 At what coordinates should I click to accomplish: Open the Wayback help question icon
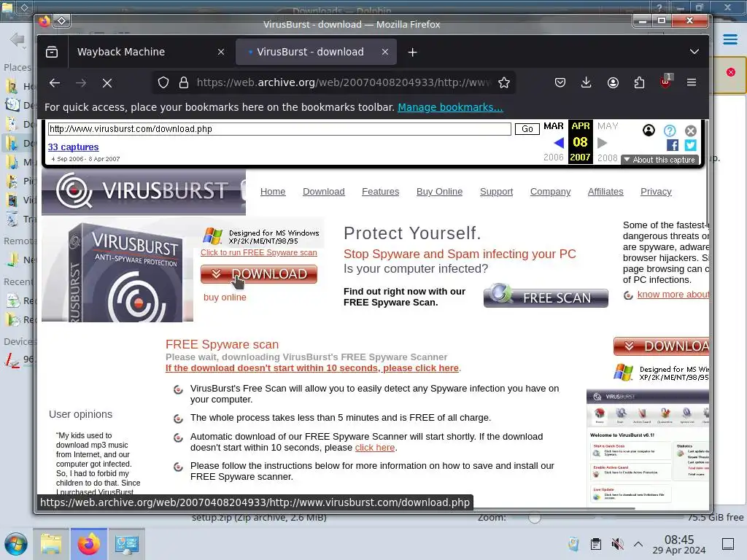(x=670, y=131)
